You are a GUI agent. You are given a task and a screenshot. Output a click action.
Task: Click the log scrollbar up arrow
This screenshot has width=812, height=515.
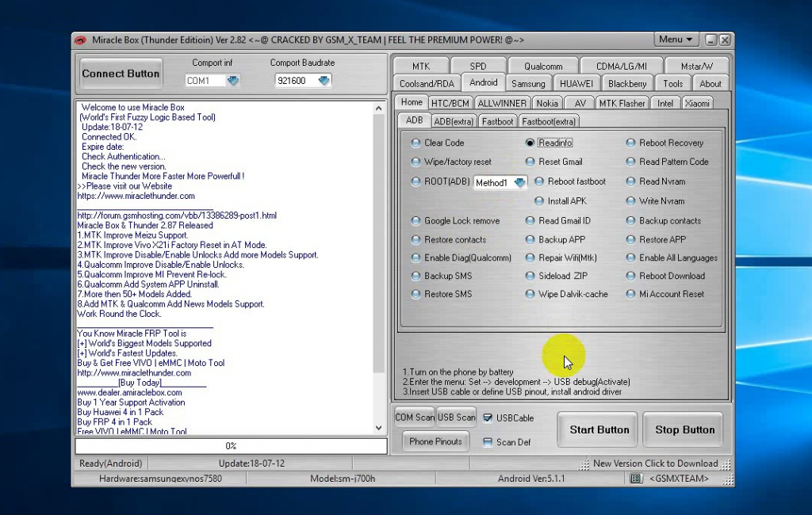point(378,109)
